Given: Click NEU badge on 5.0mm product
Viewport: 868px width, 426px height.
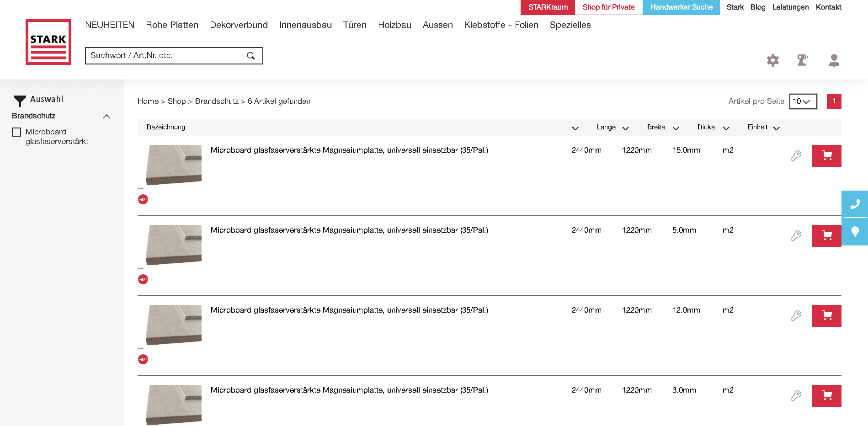Looking at the screenshot, I should (x=143, y=279).
